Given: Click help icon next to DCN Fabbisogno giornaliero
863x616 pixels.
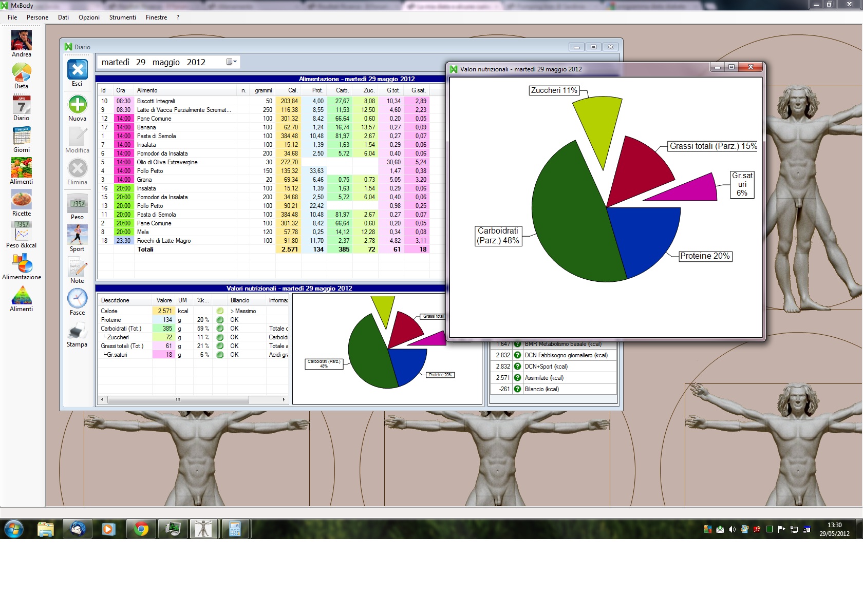Looking at the screenshot, I should coord(517,355).
